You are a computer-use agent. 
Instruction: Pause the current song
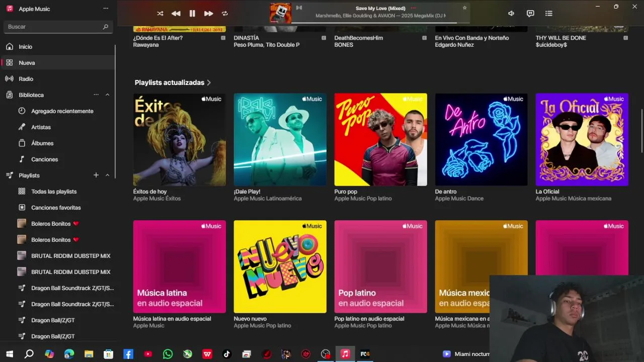pos(192,14)
